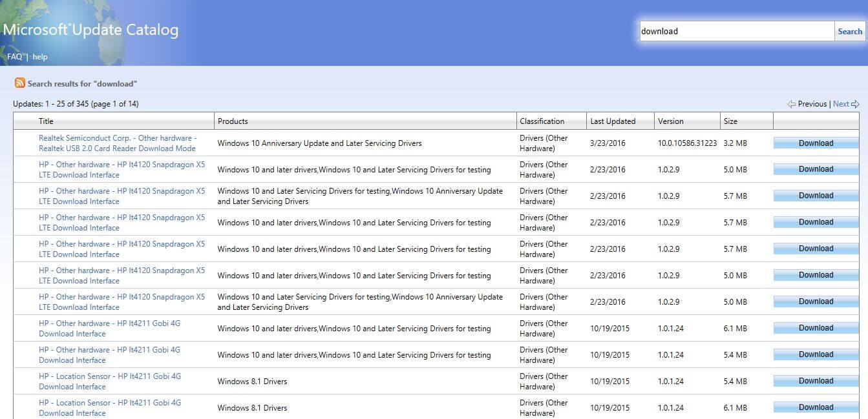This screenshot has width=868, height=419.
Task: Sort by Last Updated column header
Action: point(612,121)
